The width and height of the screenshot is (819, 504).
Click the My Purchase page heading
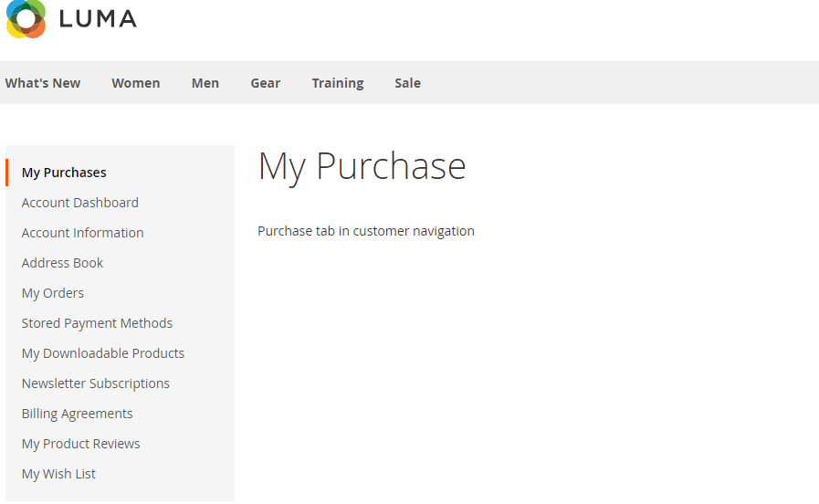362,166
